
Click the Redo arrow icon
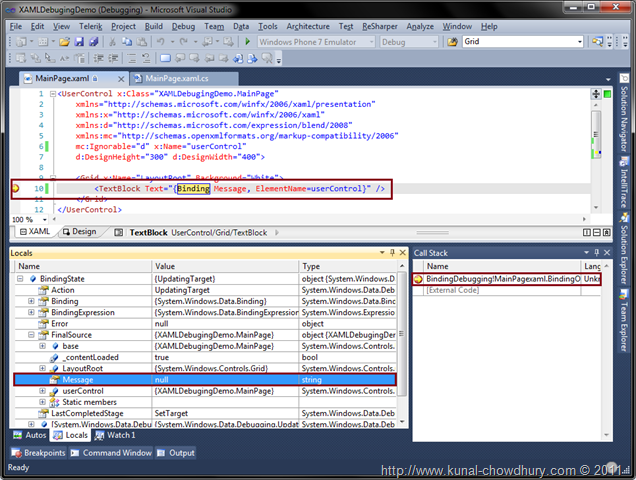(184, 42)
